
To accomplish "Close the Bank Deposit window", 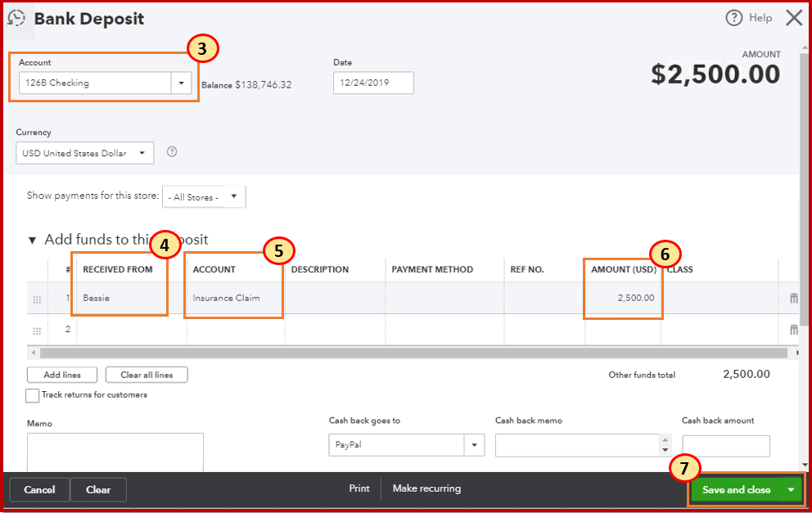I will [793, 18].
